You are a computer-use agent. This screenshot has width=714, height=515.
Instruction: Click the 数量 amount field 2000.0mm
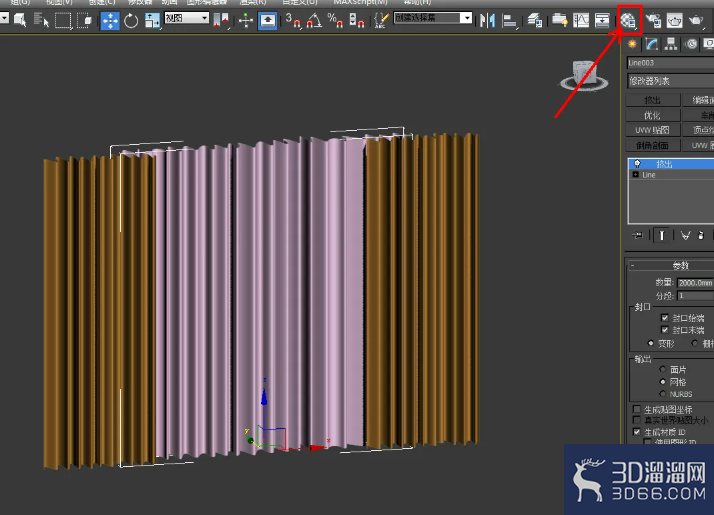tap(695, 283)
